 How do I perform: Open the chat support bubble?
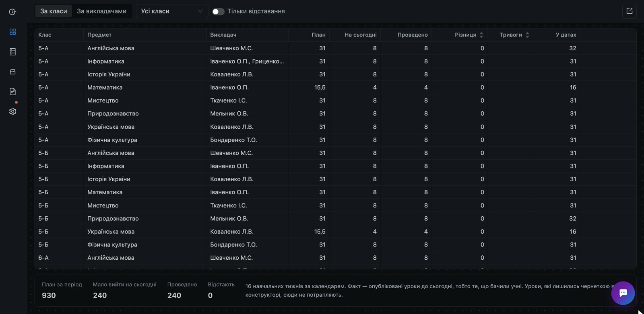click(x=623, y=293)
